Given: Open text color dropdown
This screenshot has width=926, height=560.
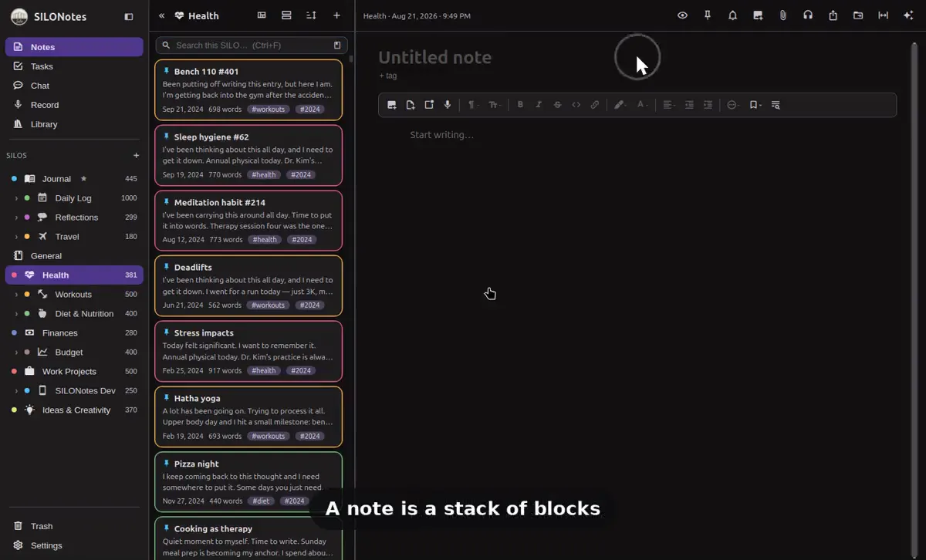Looking at the screenshot, I should (x=642, y=105).
